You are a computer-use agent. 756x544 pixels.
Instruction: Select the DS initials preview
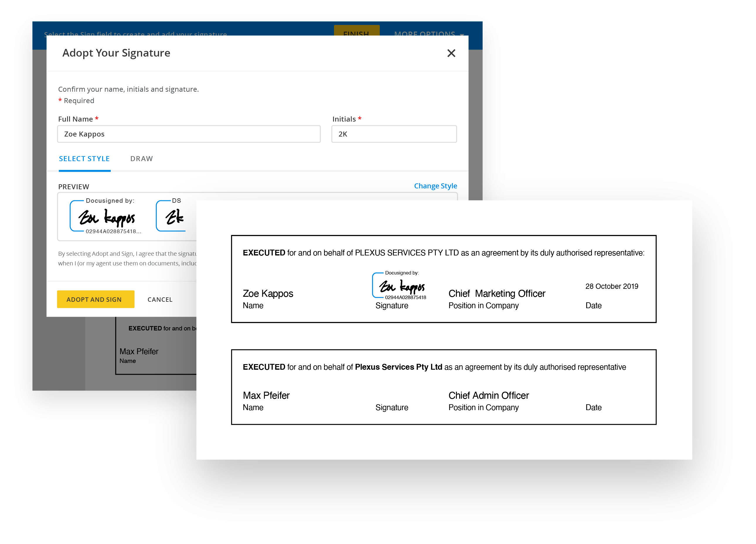(x=171, y=216)
